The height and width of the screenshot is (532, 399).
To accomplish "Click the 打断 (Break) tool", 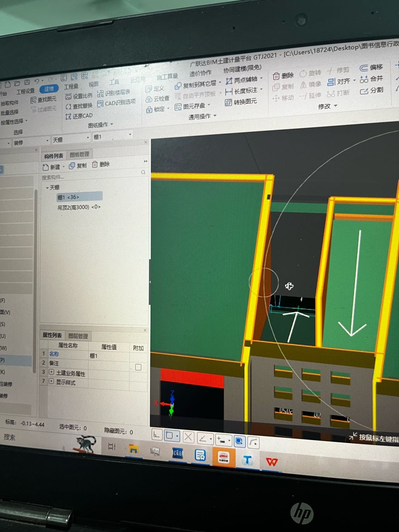I will coord(338,93).
